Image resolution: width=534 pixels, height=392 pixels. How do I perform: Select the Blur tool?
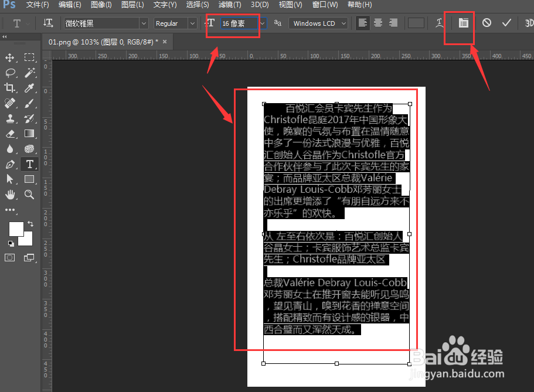[10, 149]
